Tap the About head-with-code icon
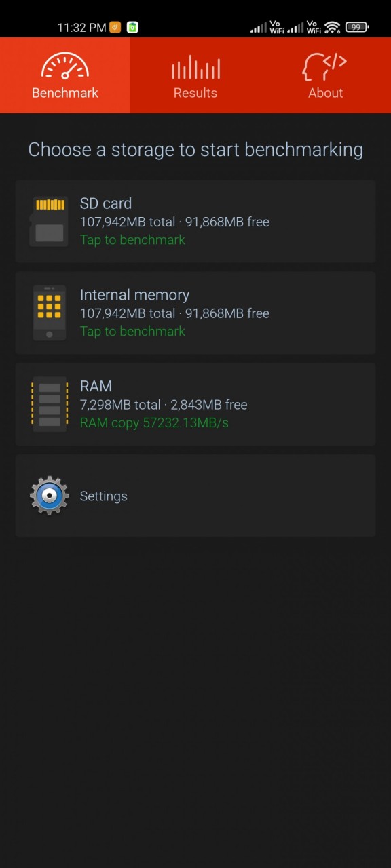 tap(325, 67)
